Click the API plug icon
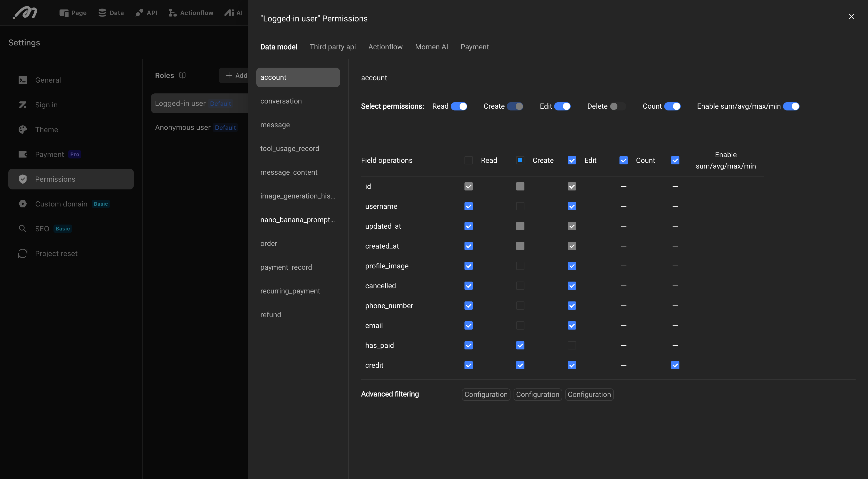Viewport: 868px width, 479px height. [x=139, y=13]
